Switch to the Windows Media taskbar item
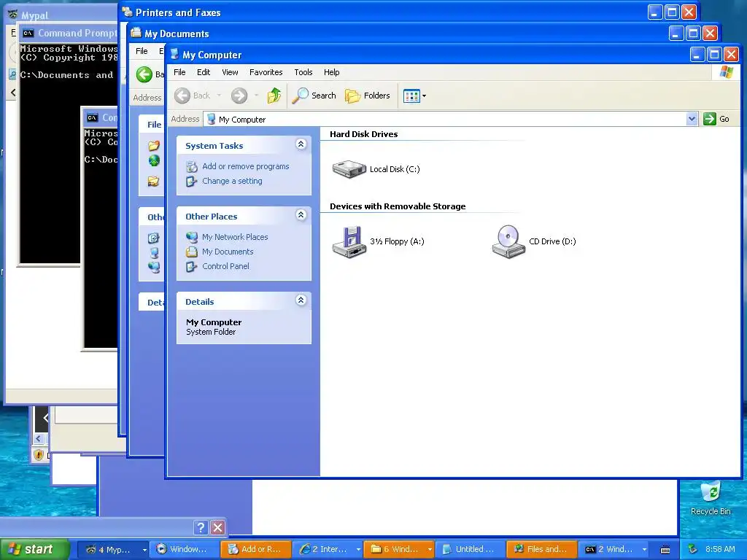Image resolution: width=747 pixels, height=560 pixels. pos(185,549)
